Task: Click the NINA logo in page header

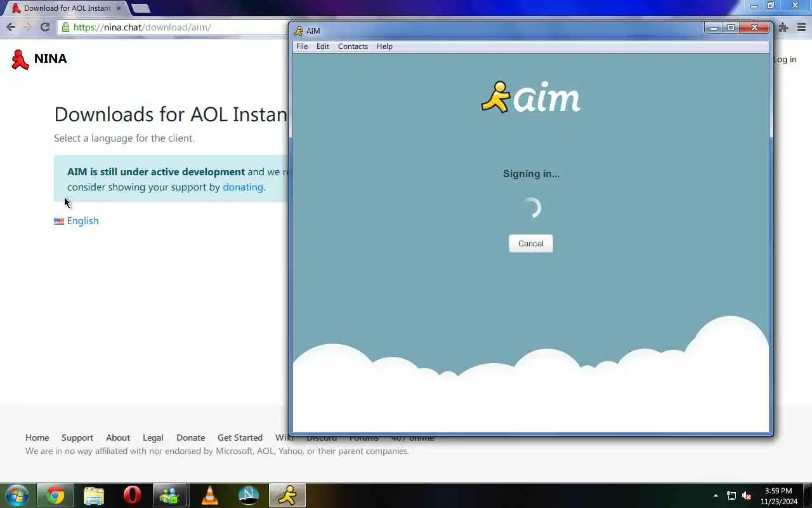Action: point(39,59)
